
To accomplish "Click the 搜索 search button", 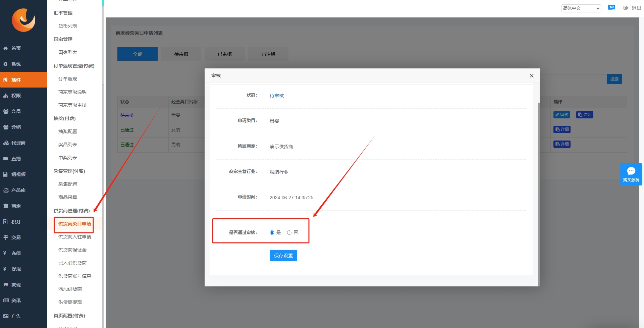I will [x=614, y=79].
